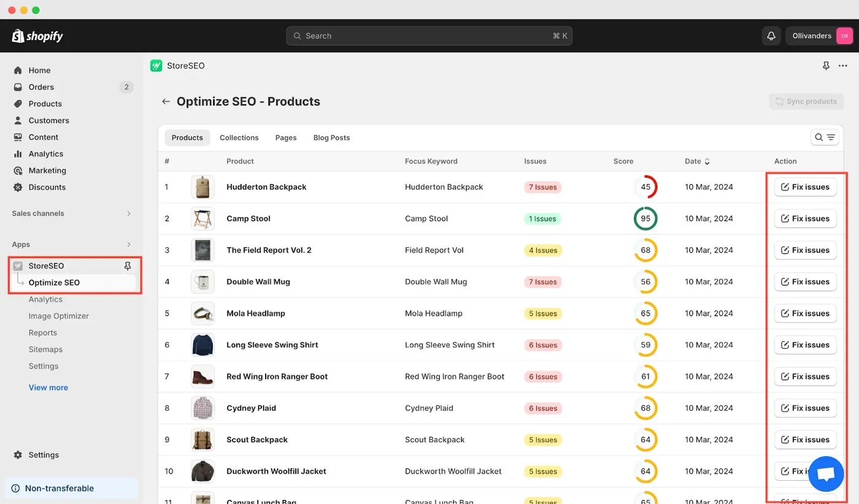Open the Long Sleeve Swing Shirt product name
The image size is (859, 504).
[x=272, y=345]
